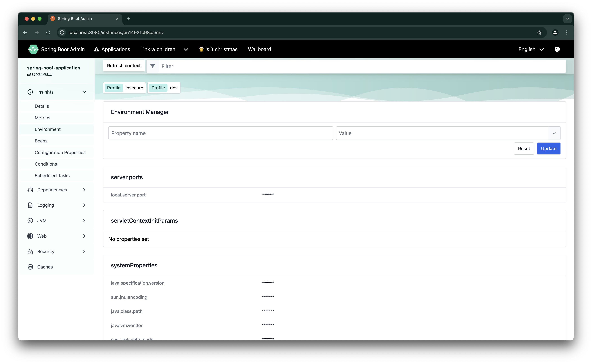The width and height of the screenshot is (592, 364).
Task: Open the help question mark icon
Action: [557, 49]
